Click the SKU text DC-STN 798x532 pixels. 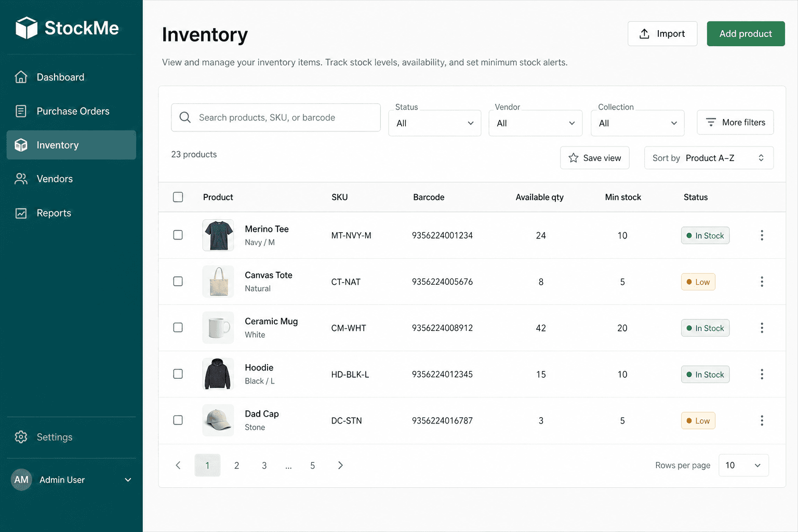[347, 421]
